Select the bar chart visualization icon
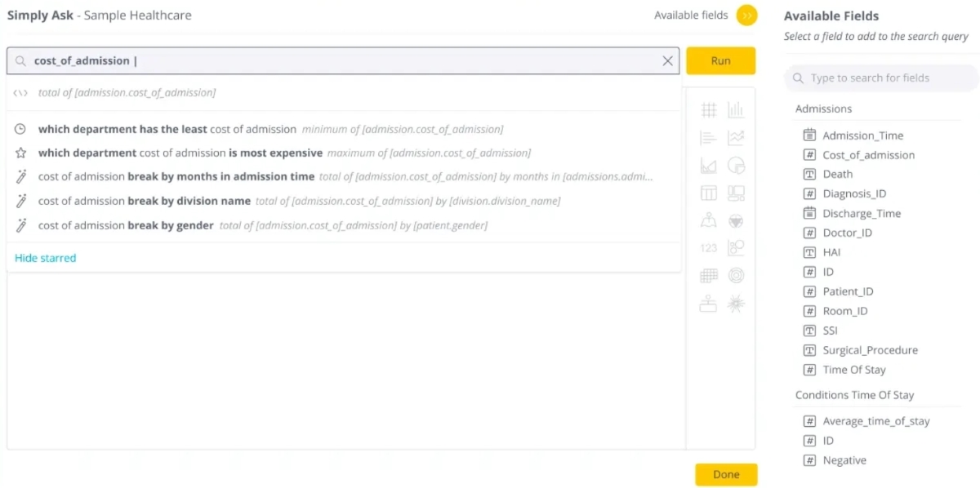 click(x=736, y=109)
